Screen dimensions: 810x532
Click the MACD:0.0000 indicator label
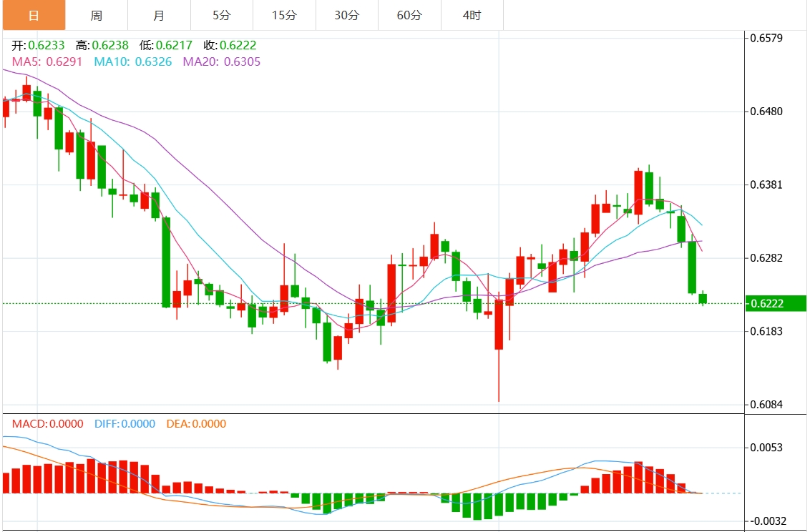(x=47, y=424)
